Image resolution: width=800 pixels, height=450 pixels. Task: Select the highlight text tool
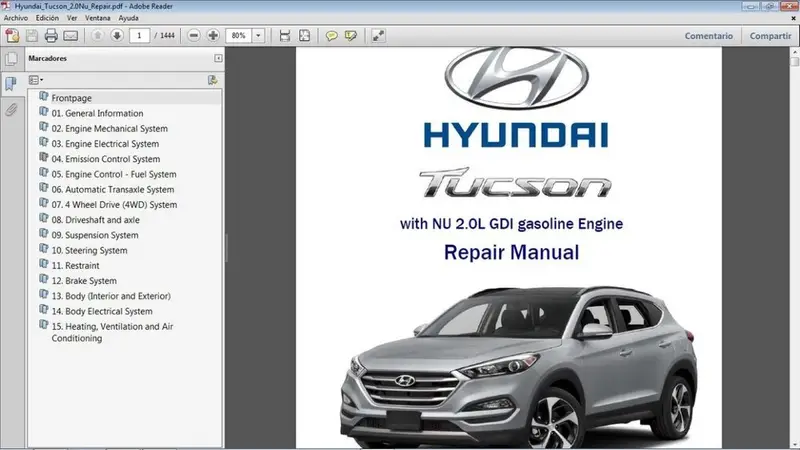point(351,36)
